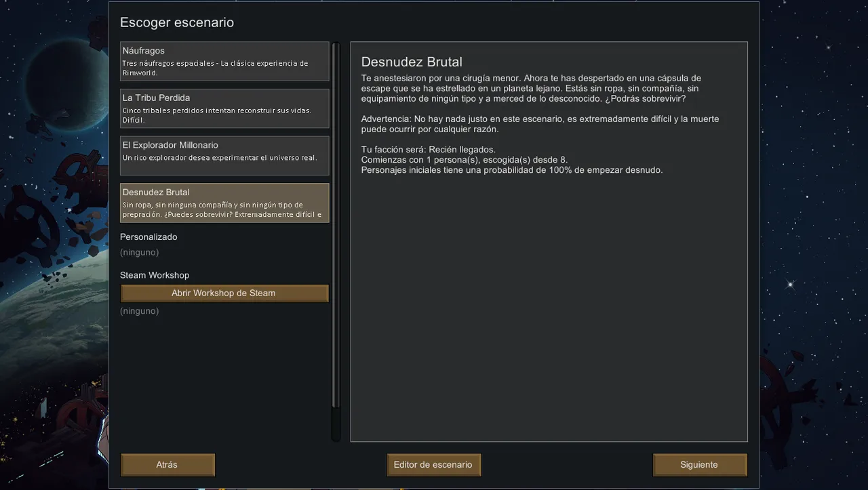Open the Editor de escenario

(433, 465)
